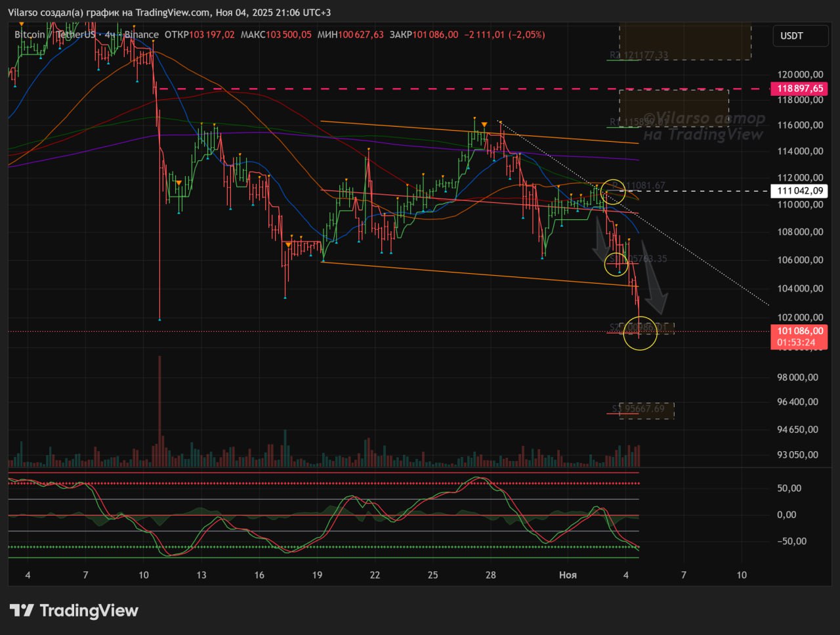Click the current price label 101086,00
The width and height of the screenshot is (840, 635).
pos(799,332)
